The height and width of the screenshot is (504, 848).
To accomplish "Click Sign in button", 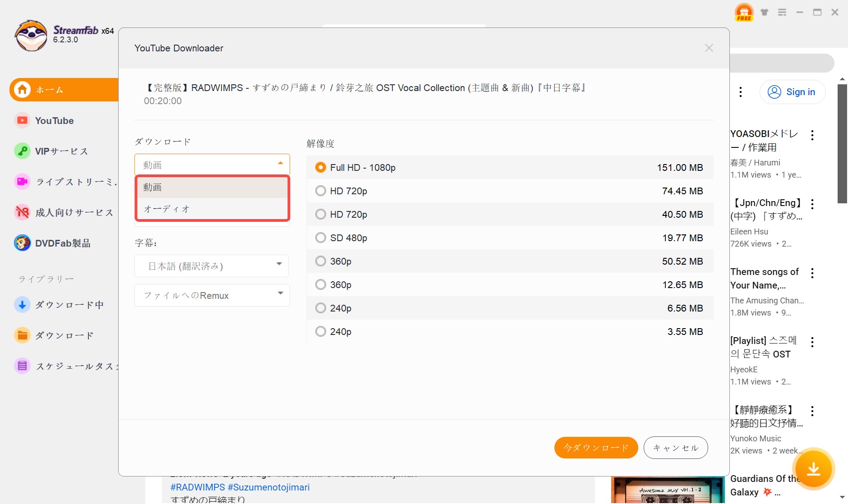I will click(x=793, y=92).
